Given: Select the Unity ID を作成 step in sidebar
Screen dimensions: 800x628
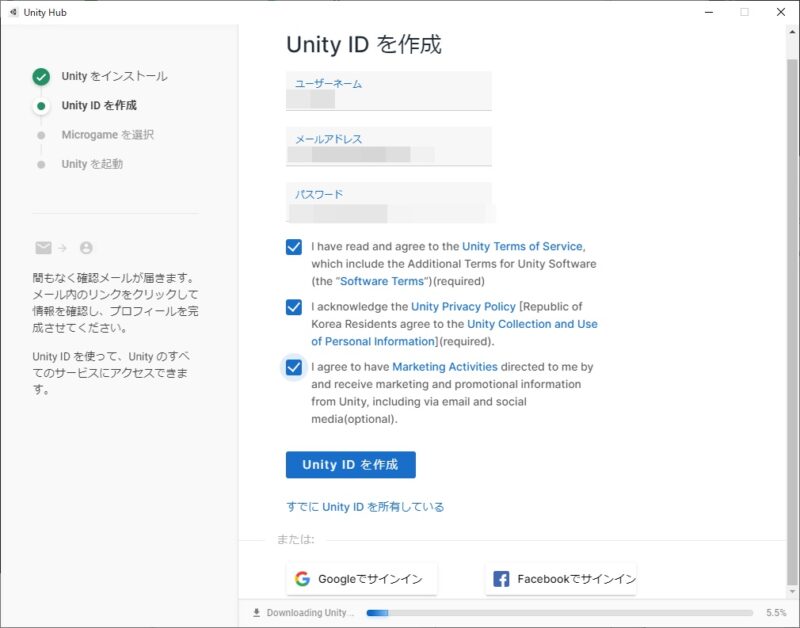Looking at the screenshot, I should [99, 106].
